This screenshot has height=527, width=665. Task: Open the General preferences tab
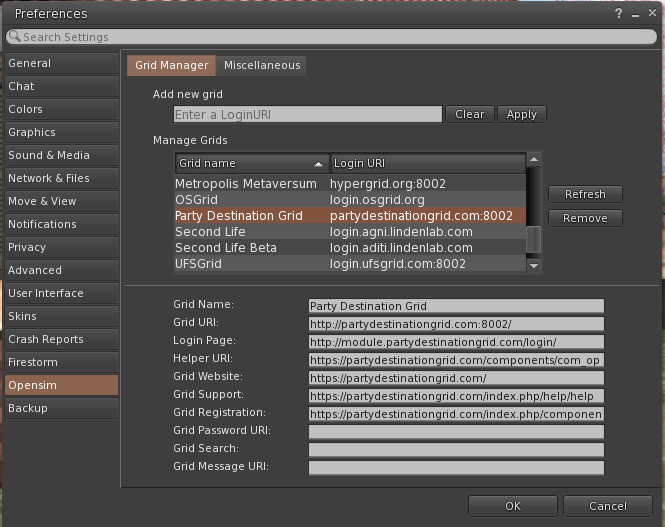pyautogui.click(x=62, y=64)
